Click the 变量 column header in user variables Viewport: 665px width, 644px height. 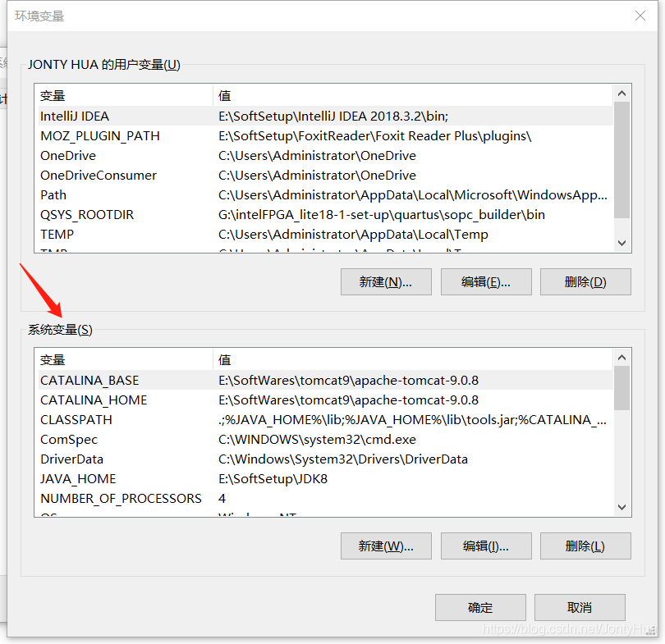pyautogui.click(x=53, y=95)
